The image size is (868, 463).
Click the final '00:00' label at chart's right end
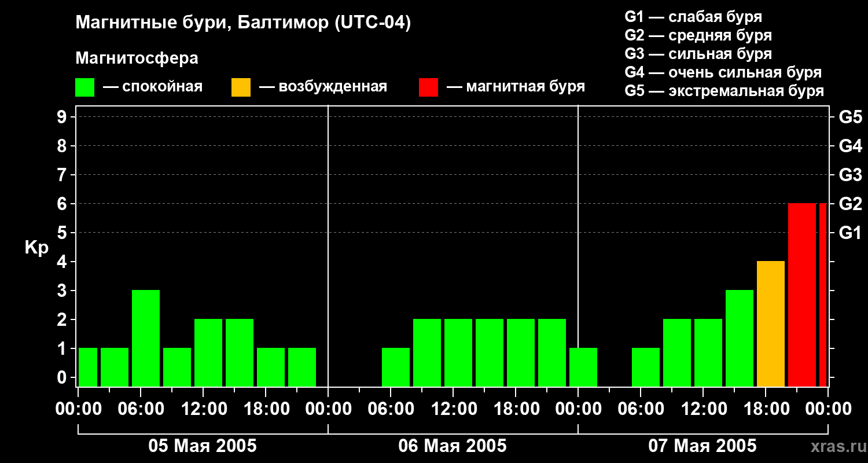828,409
